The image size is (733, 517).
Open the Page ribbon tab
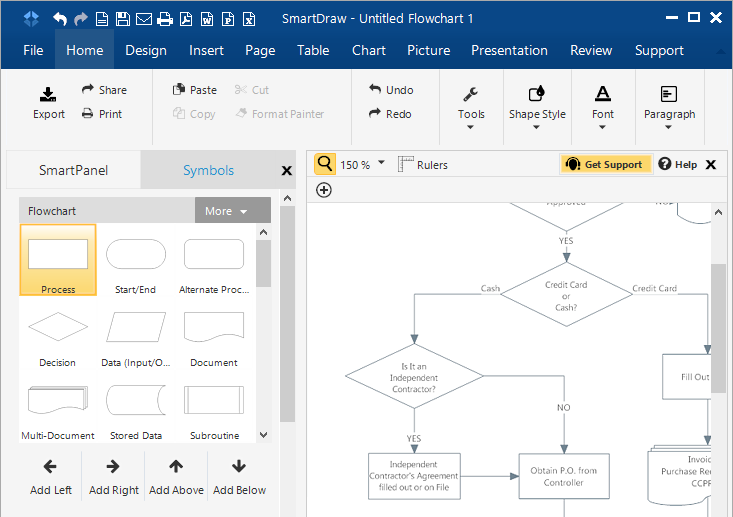coord(260,50)
